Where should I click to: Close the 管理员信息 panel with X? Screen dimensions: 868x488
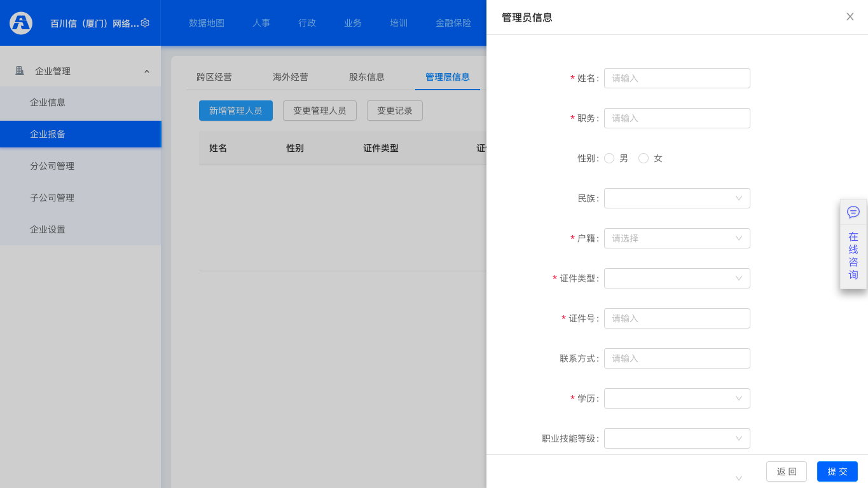[850, 17]
